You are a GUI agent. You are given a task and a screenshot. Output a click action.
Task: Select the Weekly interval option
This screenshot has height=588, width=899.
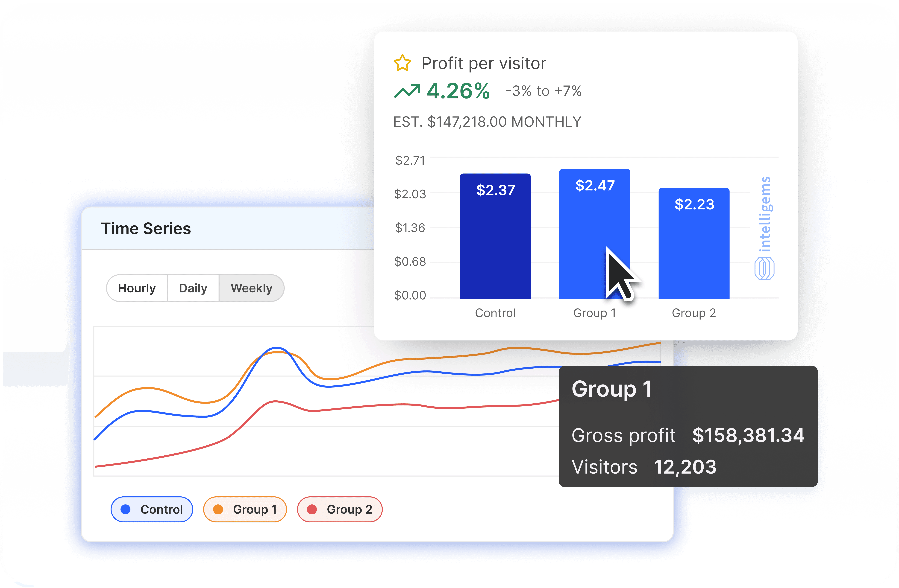coord(251,288)
